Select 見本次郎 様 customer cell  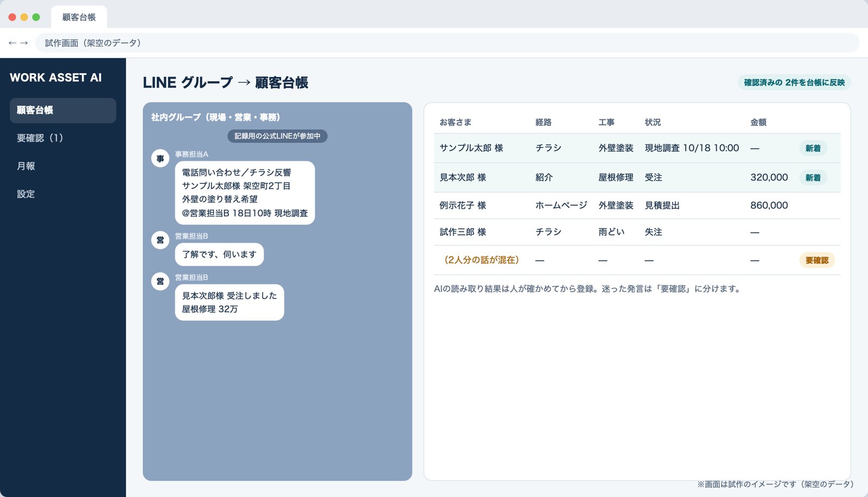[x=463, y=177]
